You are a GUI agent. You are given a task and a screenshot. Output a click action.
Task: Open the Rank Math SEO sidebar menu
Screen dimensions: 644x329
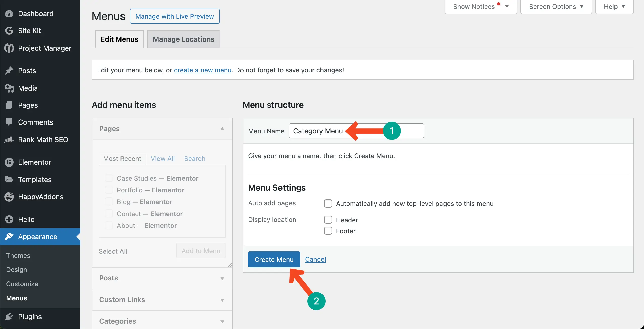(x=40, y=140)
